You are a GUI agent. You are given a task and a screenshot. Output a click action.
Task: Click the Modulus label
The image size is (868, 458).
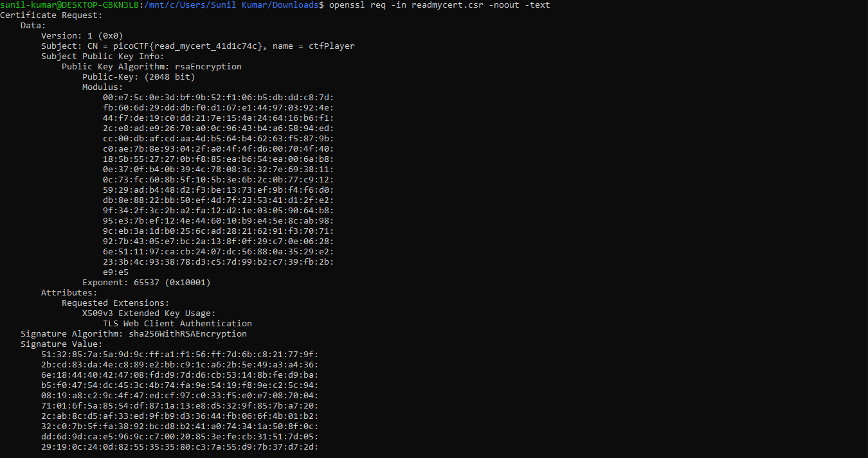point(103,87)
